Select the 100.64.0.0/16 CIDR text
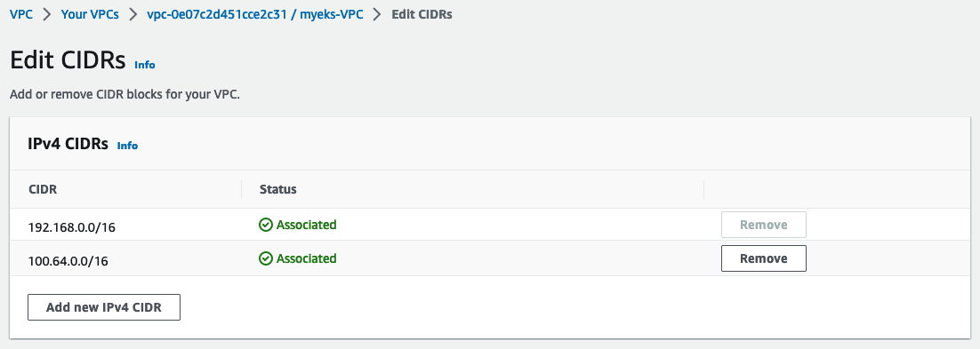 (x=68, y=261)
